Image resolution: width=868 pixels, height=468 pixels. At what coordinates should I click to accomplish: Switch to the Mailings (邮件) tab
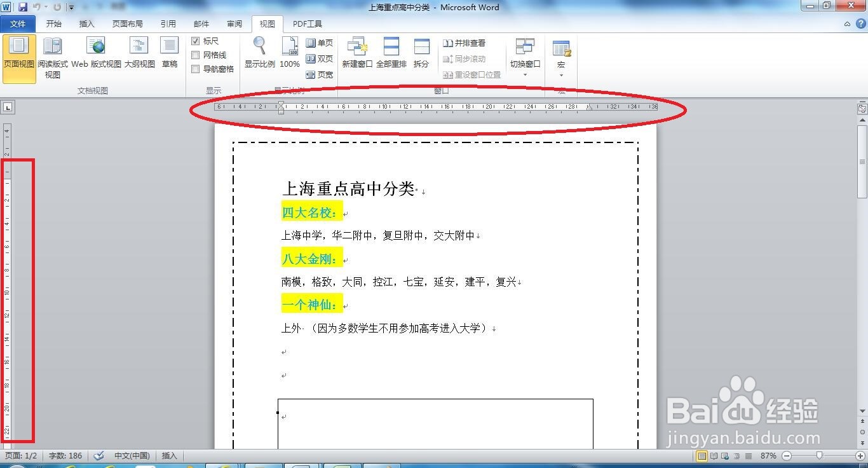201,24
